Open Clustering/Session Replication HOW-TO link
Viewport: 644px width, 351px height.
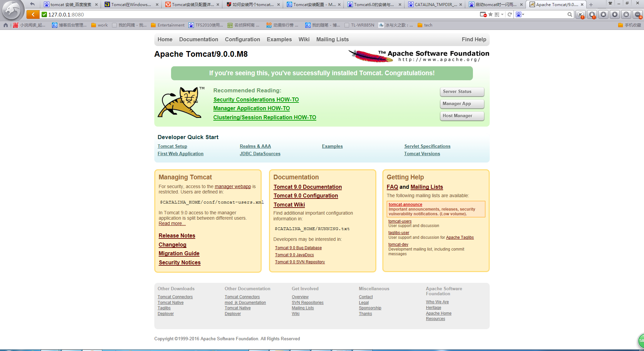coord(265,117)
